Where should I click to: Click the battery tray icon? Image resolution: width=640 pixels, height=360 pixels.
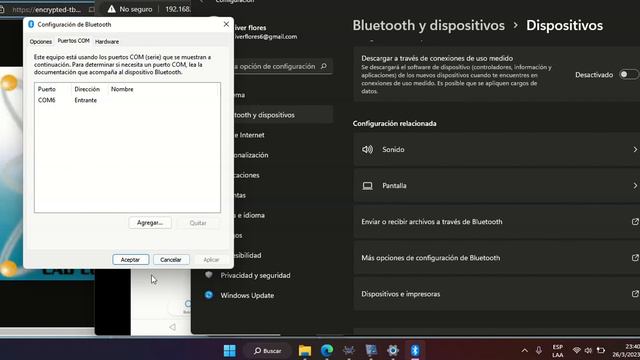[x=601, y=351]
